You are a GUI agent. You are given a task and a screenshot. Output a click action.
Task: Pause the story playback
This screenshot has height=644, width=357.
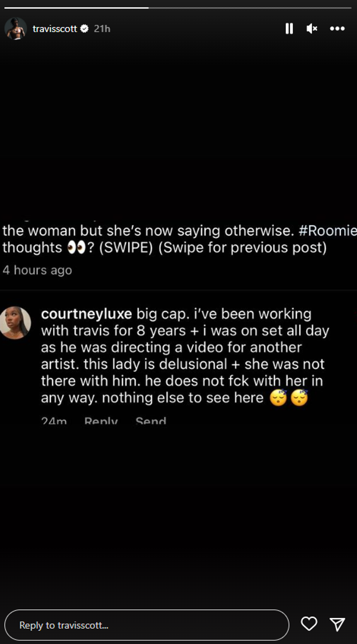(x=289, y=28)
